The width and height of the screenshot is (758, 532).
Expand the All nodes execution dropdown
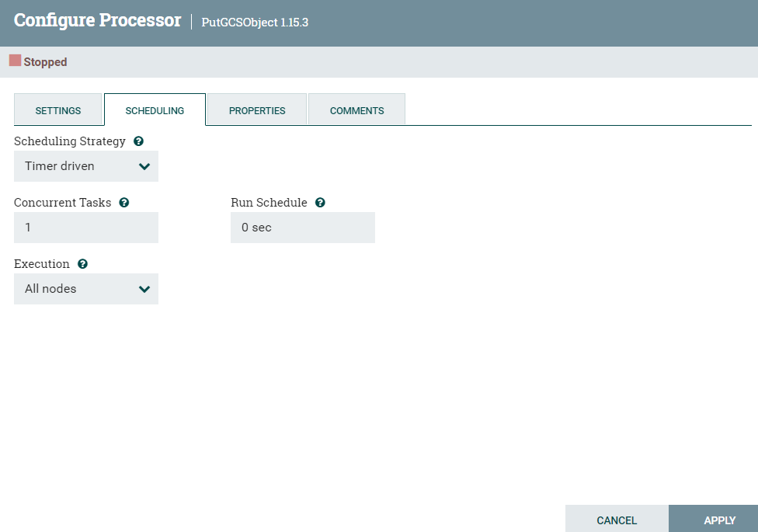click(86, 289)
